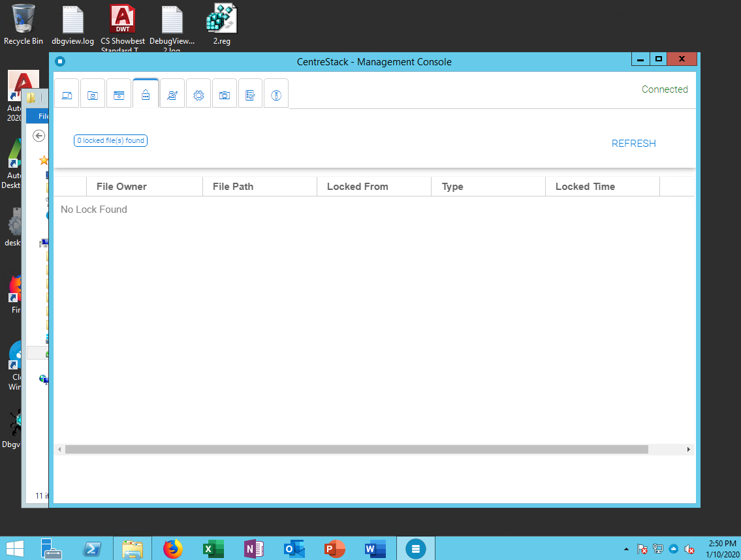Click the muted speaker tray icon

pos(689,549)
